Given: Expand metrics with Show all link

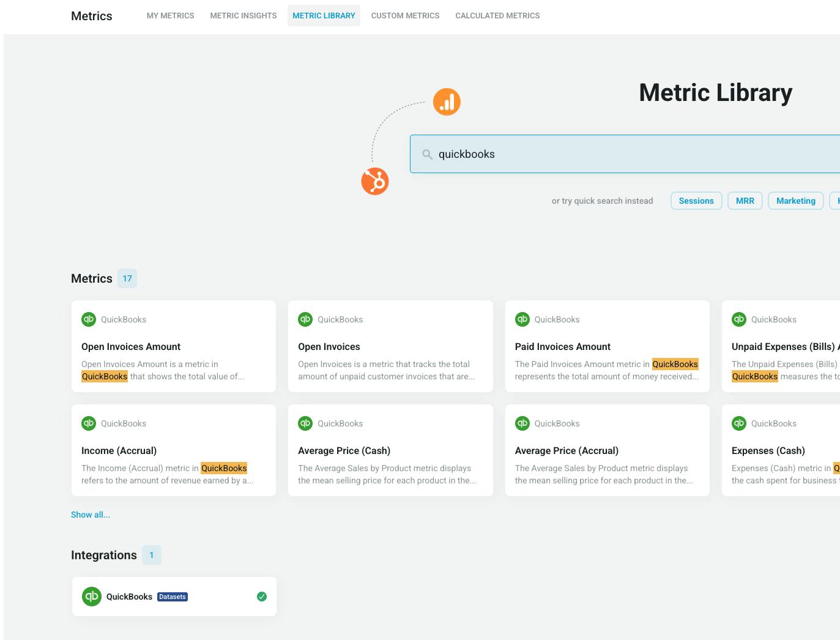Looking at the screenshot, I should [91, 515].
